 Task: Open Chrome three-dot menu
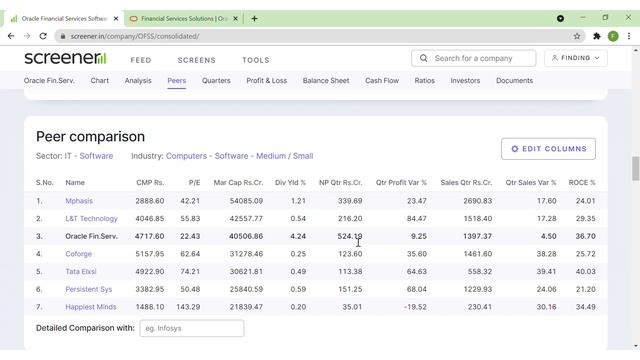(629, 36)
